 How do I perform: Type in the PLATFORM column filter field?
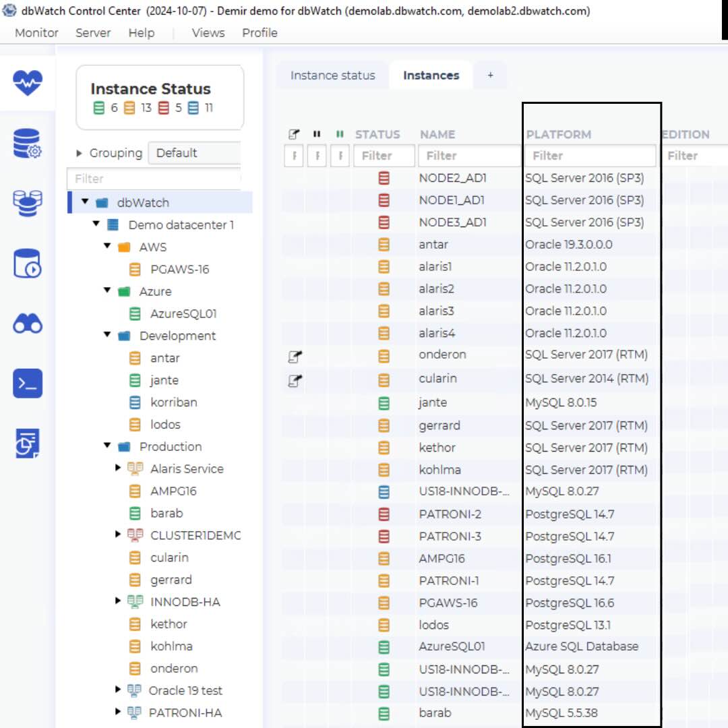pos(590,155)
